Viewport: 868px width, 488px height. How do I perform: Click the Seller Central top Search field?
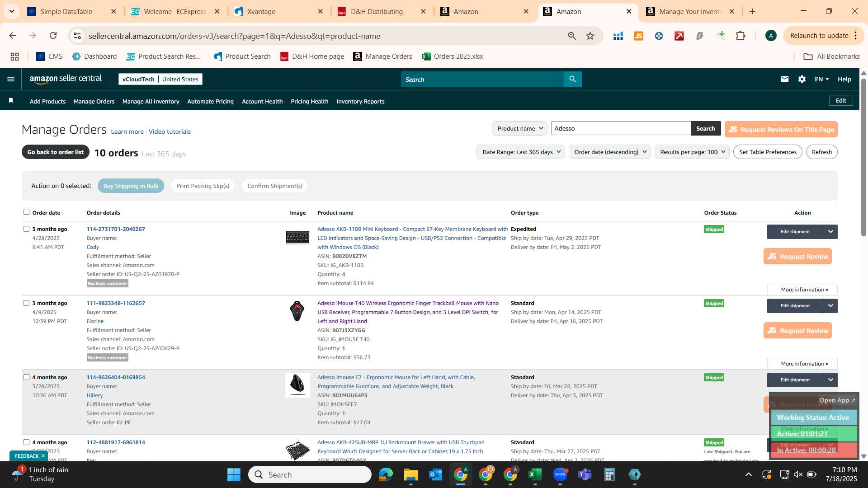(x=482, y=79)
